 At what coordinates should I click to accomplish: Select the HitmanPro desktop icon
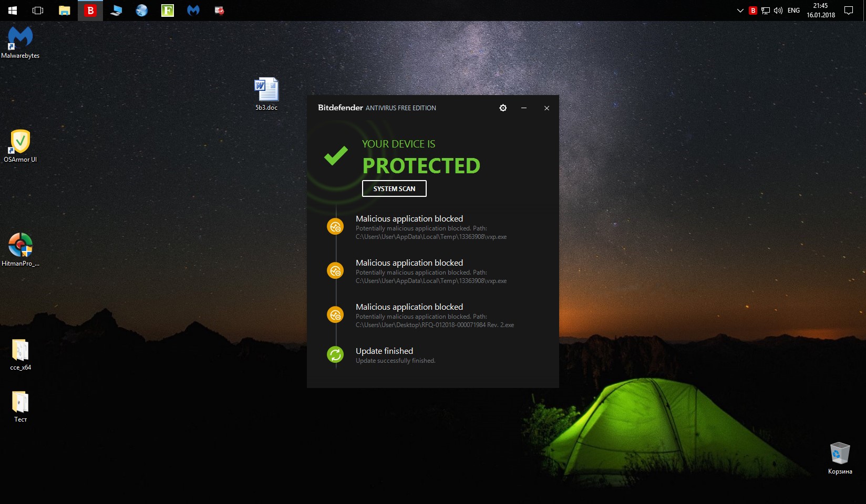pos(20,250)
